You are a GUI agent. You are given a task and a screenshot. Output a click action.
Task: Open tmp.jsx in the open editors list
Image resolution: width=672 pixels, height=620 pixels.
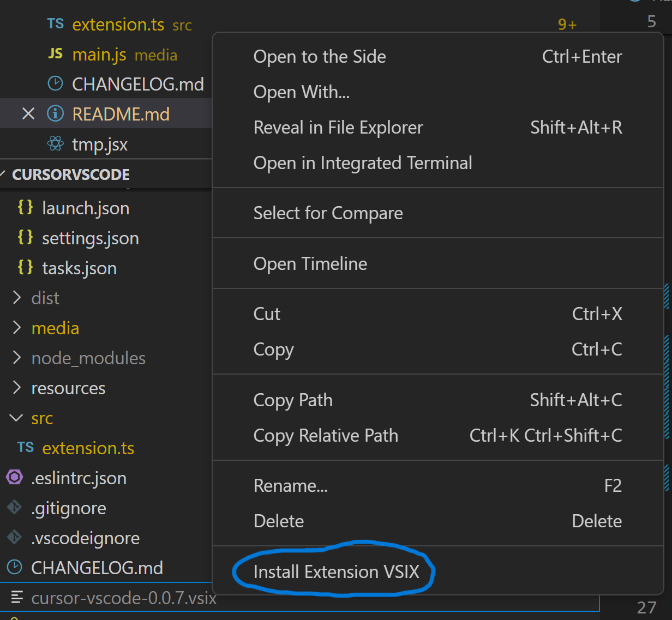tap(100, 145)
